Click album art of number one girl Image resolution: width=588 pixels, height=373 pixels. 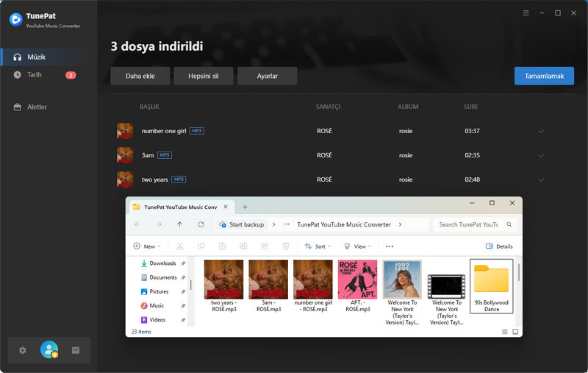click(x=125, y=131)
